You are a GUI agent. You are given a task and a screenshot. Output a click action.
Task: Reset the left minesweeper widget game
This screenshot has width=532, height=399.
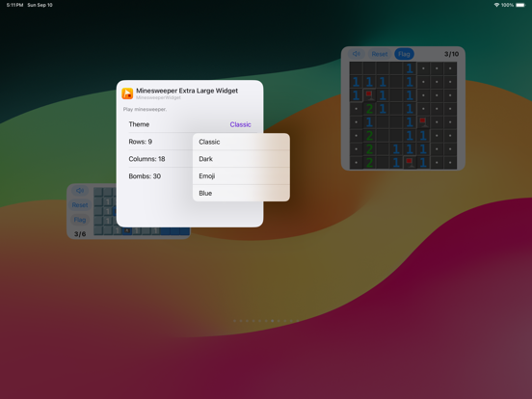click(x=80, y=205)
